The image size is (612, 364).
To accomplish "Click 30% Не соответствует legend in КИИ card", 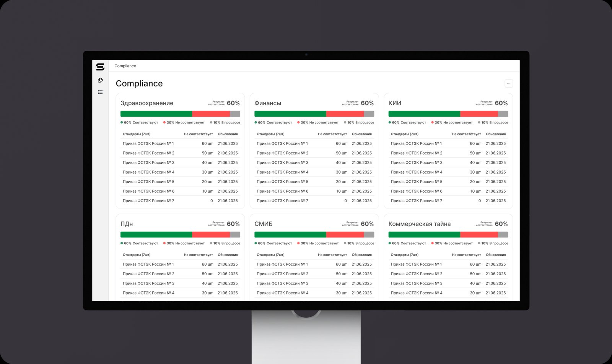I will (x=452, y=123).
